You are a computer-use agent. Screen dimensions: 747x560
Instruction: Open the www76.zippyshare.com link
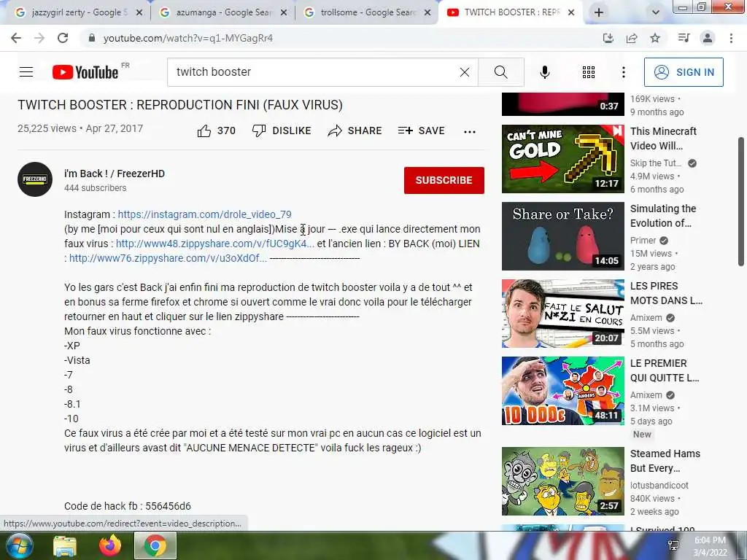(x=168, y=258)
